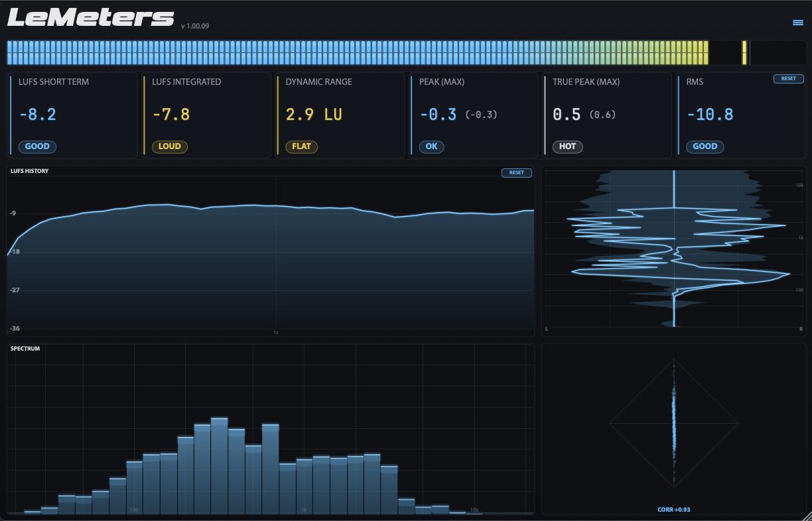
Task: Click the 10k frequency label in spectrum
Action: click(474, 510)
